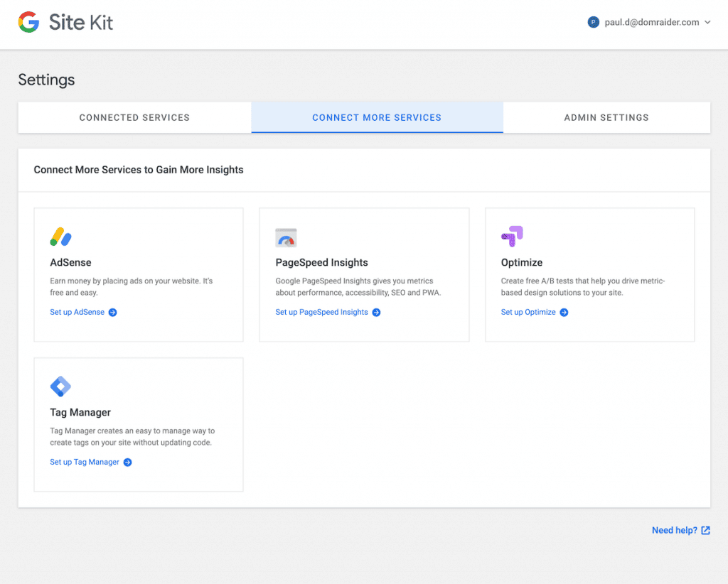Click the "Tag Manager creates an easy" description
The height and width of the screenshot is (584, 728).
[x=132, y=436]
